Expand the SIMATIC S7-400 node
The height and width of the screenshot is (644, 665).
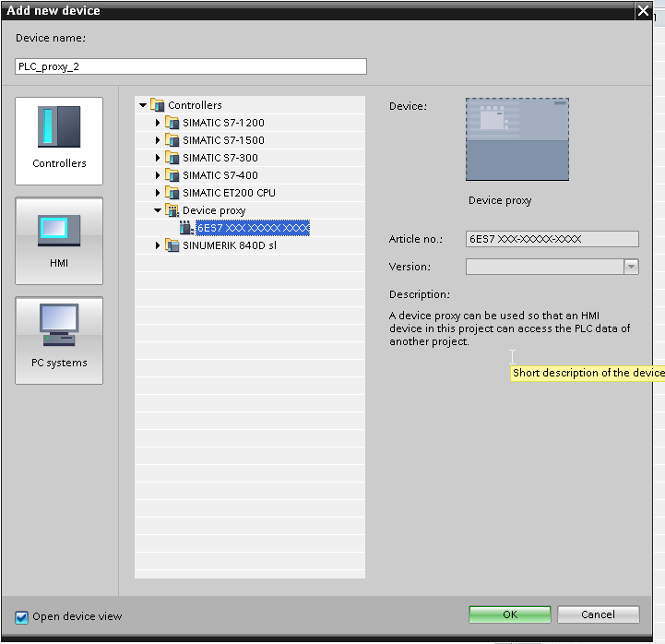pos(158,175)
